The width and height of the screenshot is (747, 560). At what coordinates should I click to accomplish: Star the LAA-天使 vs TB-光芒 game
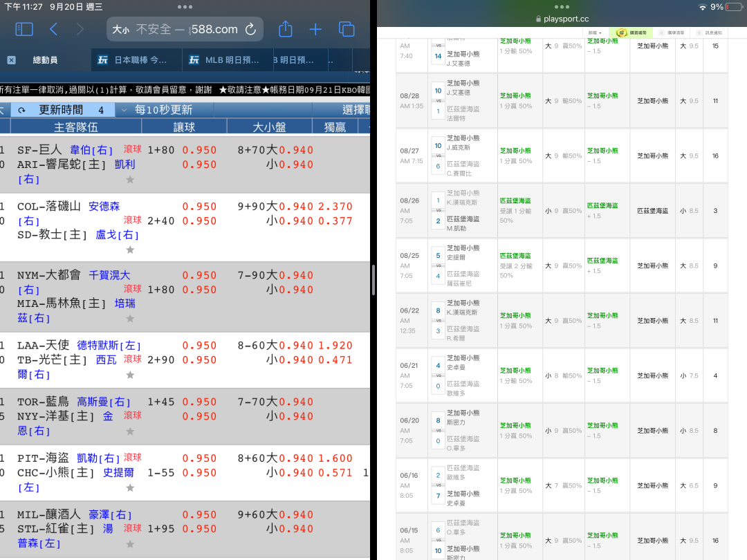coord(130,375)
